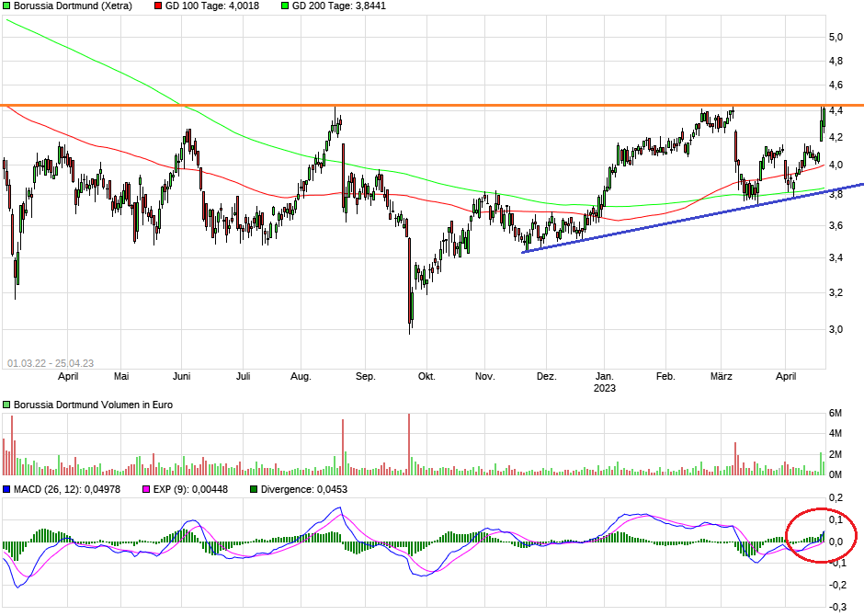
Task: Click the price axis value '4,2'
Action: tap(836, 137)
